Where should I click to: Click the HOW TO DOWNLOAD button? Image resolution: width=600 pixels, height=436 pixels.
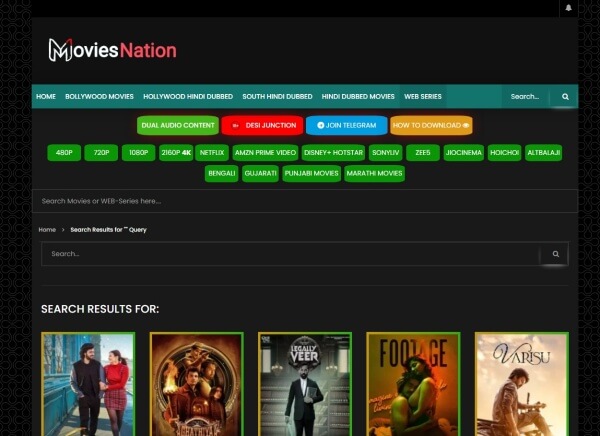pos(431,125)
